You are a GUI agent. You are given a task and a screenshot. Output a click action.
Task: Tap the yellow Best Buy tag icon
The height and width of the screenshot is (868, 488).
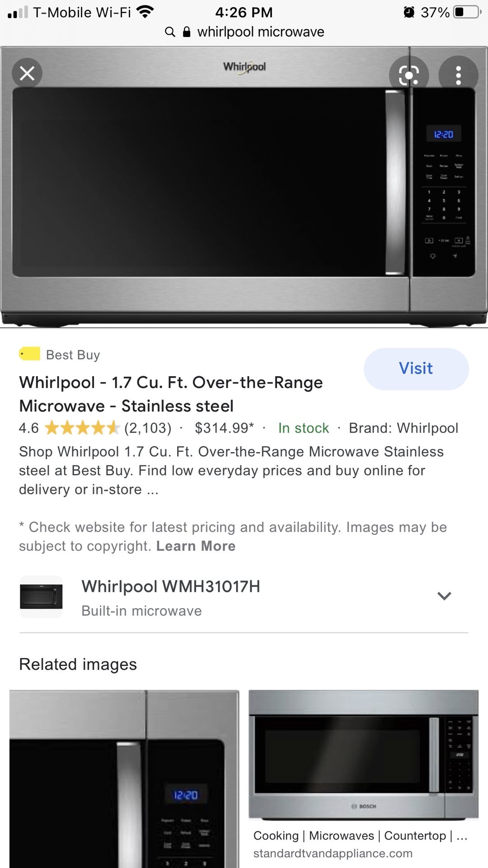pos(29,354)
